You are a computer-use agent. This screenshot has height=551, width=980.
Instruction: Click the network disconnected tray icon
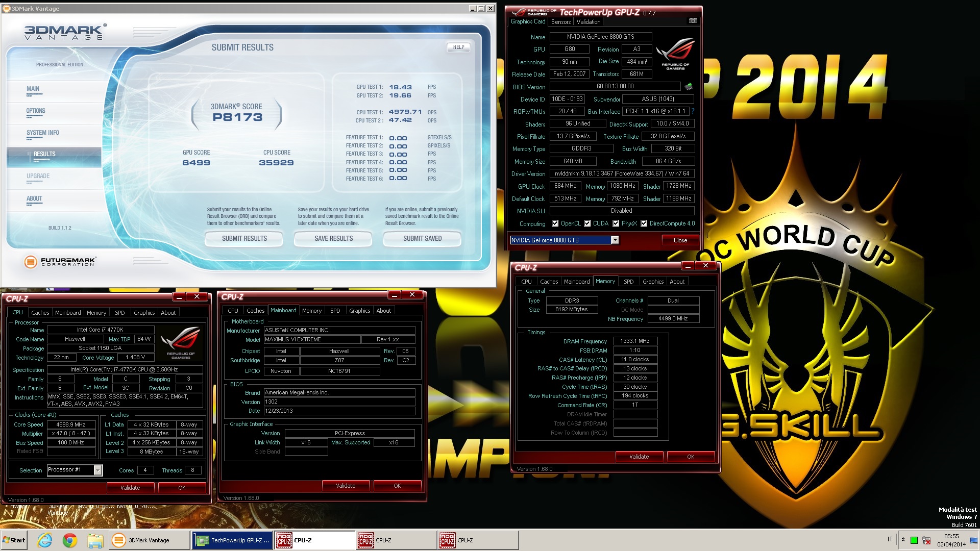(x=926, y=540)
